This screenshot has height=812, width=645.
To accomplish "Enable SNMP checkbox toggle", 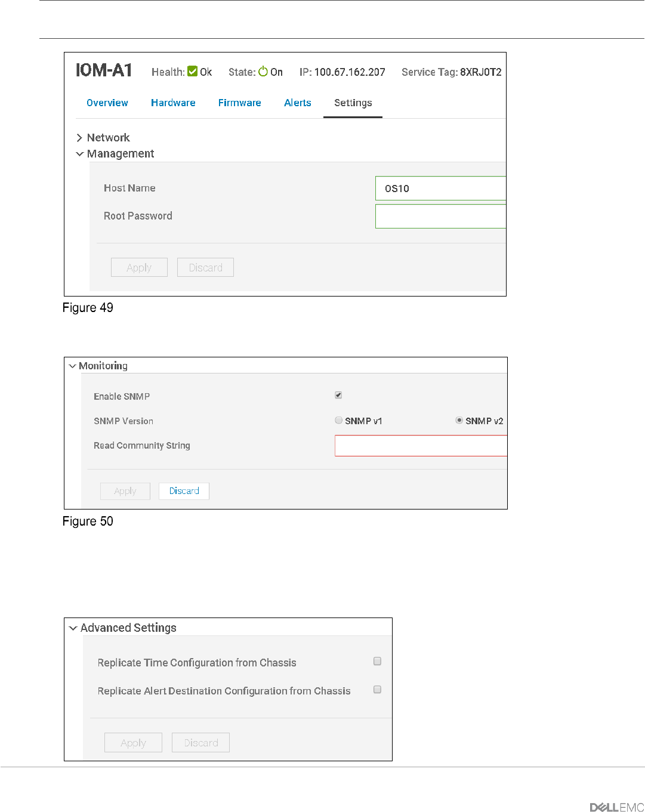I will (x=338, y=395).
